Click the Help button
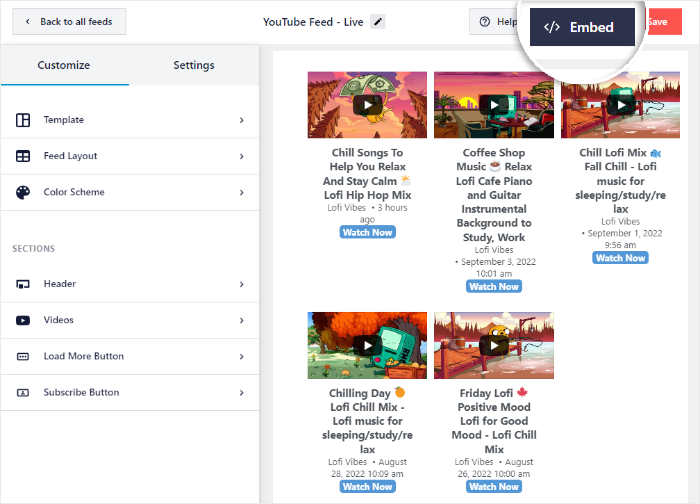The width and height of the screenshot is (700, 504). point(496,21)
